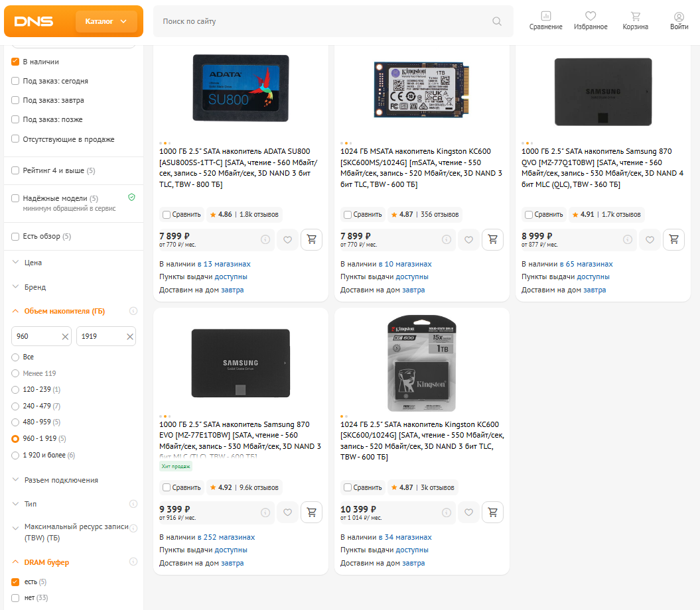Favorite the Kingston KC600 mSATA drive
This screenshot has width=700, height=610.
pyautogui.click(x=468, y=239)
